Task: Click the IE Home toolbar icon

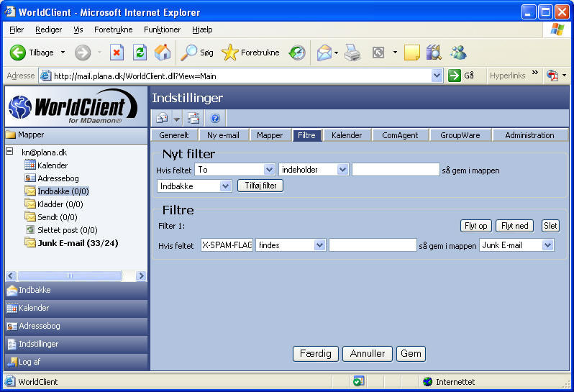Action: tap(163, 53)
